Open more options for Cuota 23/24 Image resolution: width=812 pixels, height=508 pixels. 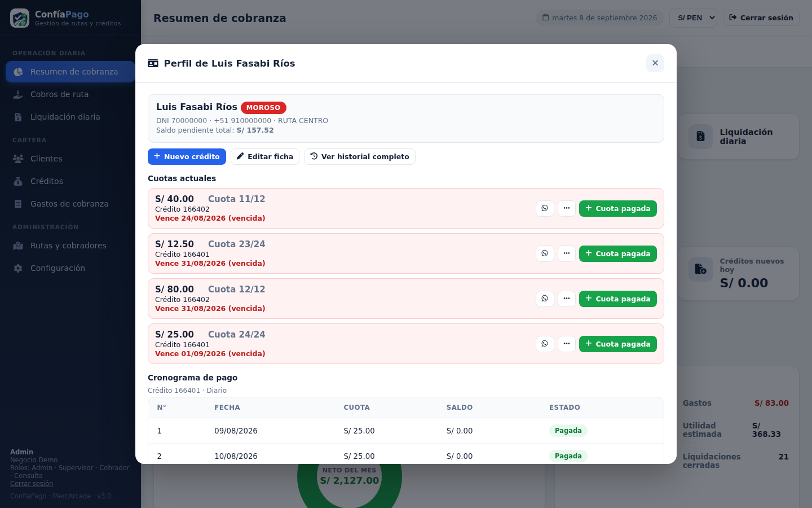(567, 253)
